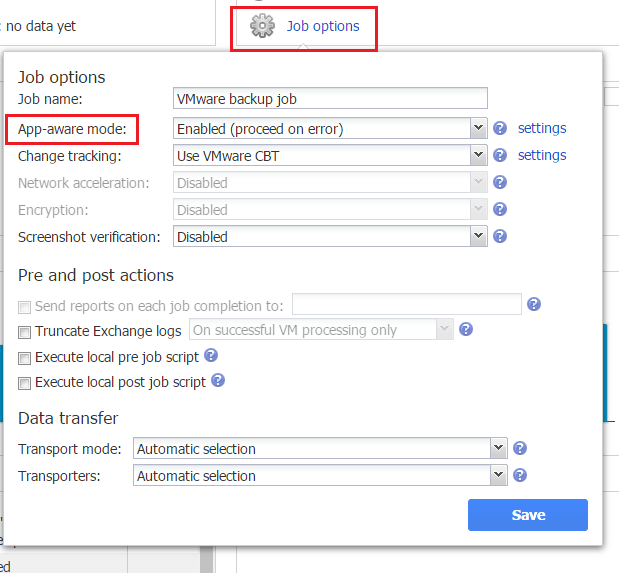Click help icon beside Transport mode

click(519, 449)
